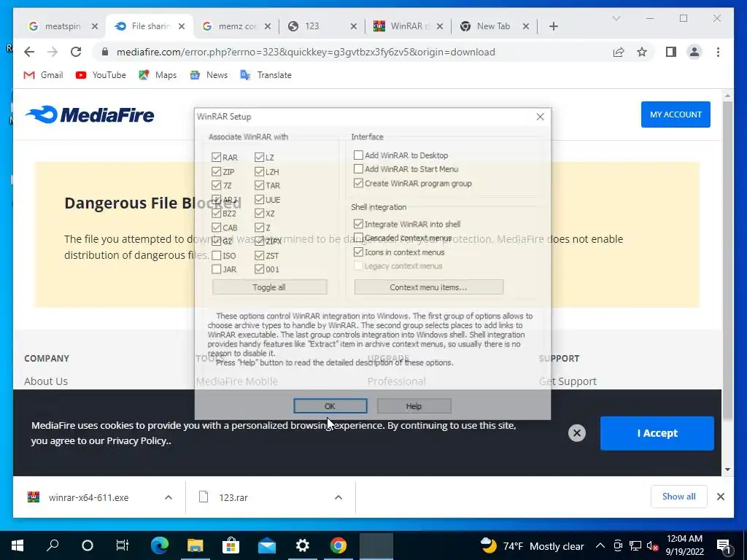Show hidden system tray icons

click(x=600, y=545)
